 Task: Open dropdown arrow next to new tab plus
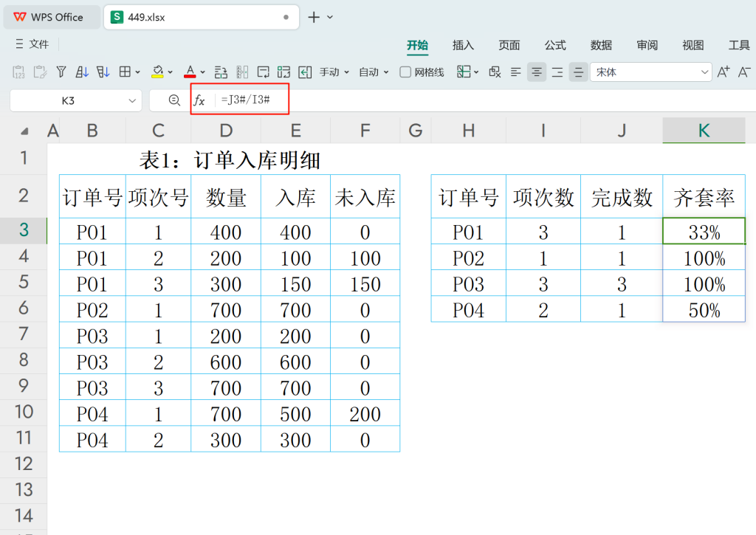(330, 18)
